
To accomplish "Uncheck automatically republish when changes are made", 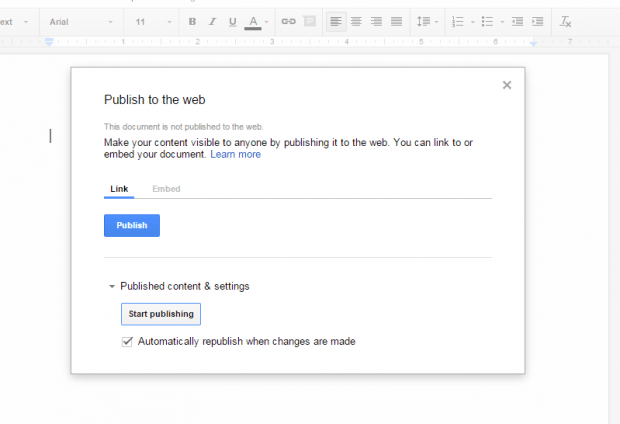I will [127, 341].
